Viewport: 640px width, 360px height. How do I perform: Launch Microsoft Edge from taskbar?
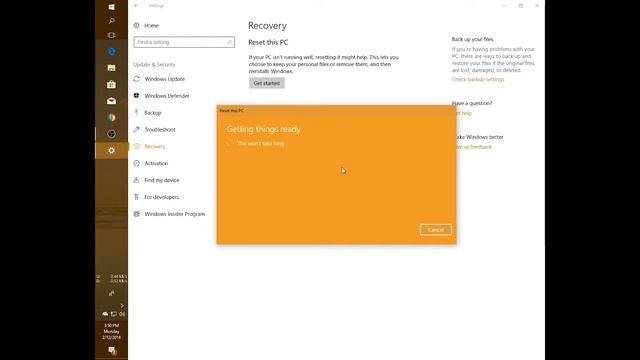click(x=111, y=51)
